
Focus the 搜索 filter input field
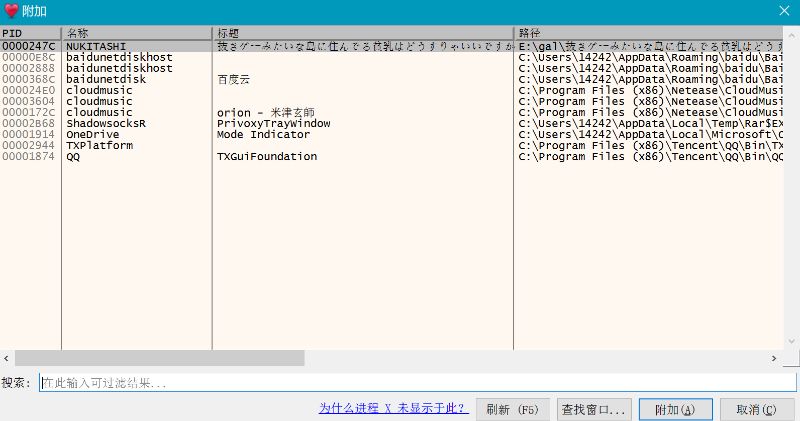[x=418, y=383]
